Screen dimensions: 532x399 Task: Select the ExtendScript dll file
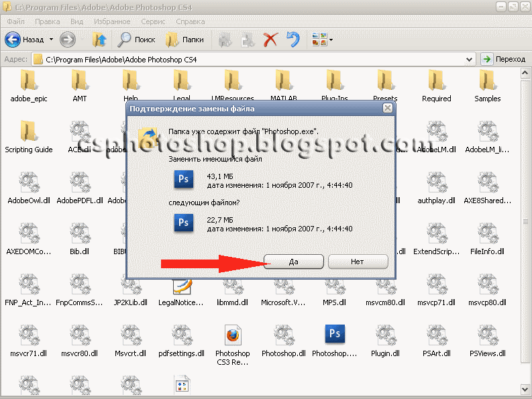(x=436, y=239)
